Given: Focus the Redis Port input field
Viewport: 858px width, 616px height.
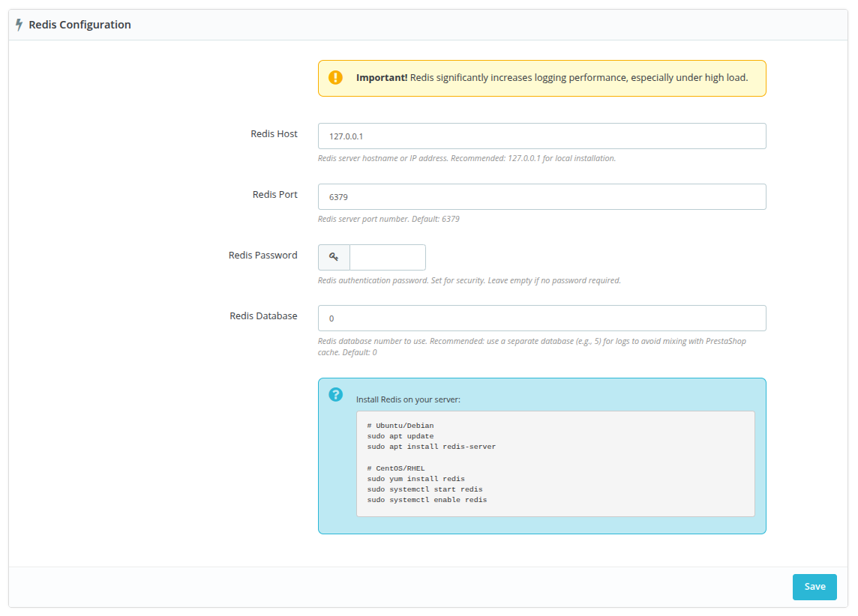Looking at the screenshot, I should coord(541,197).
